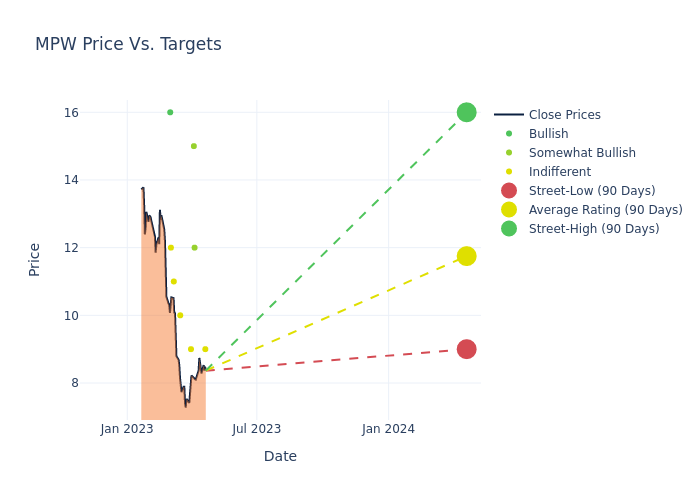This screenshot has height=500, width=700.
Task: Click the large green Street-High marker on the chart
Action: point(466,112)
